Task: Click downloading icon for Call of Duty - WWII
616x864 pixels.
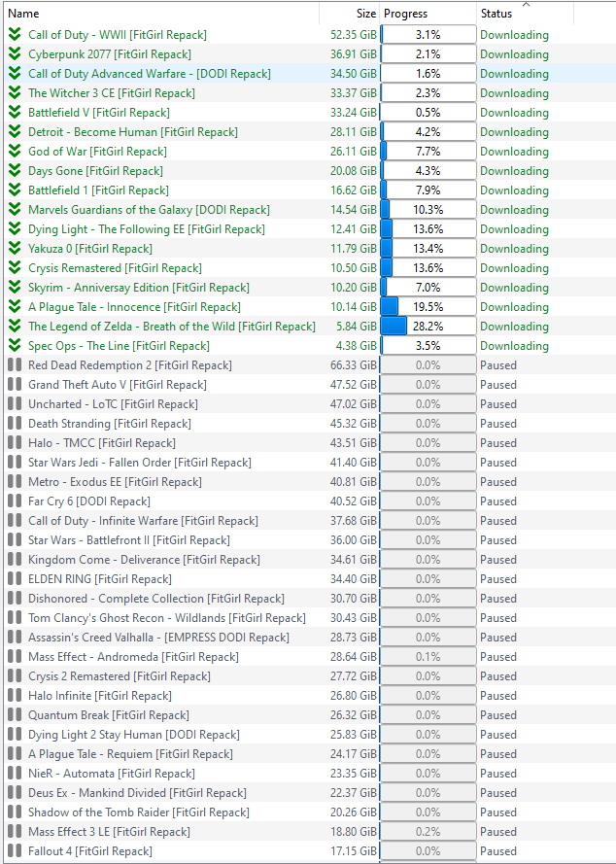Action: tap(15, 35)
